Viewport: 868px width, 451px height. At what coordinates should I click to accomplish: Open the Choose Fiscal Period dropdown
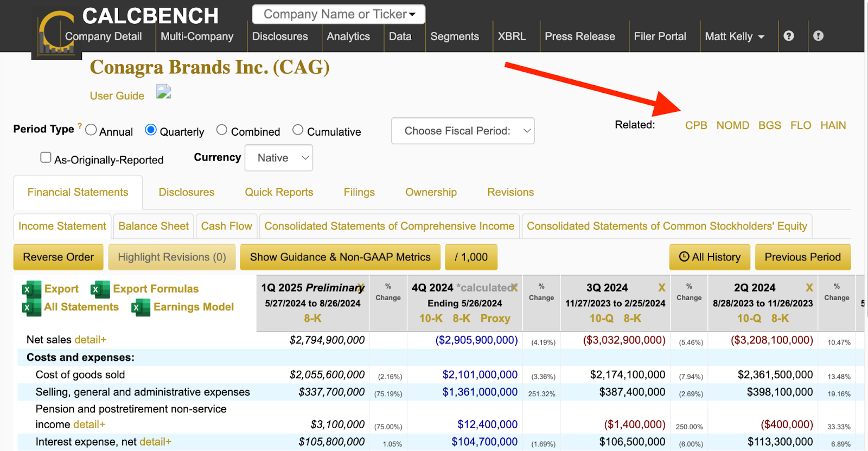(463, 131)
